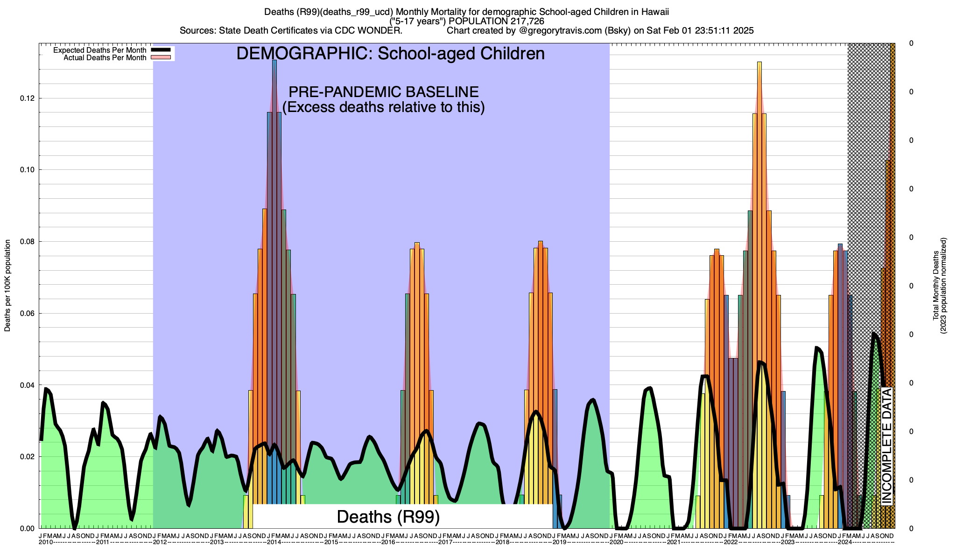Click the 0.08 y-axis tick label
The image size is (956, 560).
(x=27, y=242)
